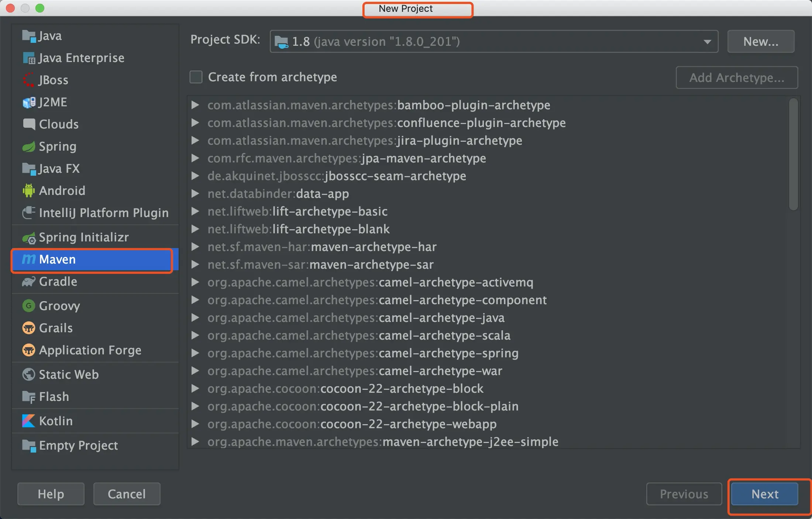Click the archetype list vertical scrollbar
Viewport: 812px width, 519px height.
[x=793, y=155]
